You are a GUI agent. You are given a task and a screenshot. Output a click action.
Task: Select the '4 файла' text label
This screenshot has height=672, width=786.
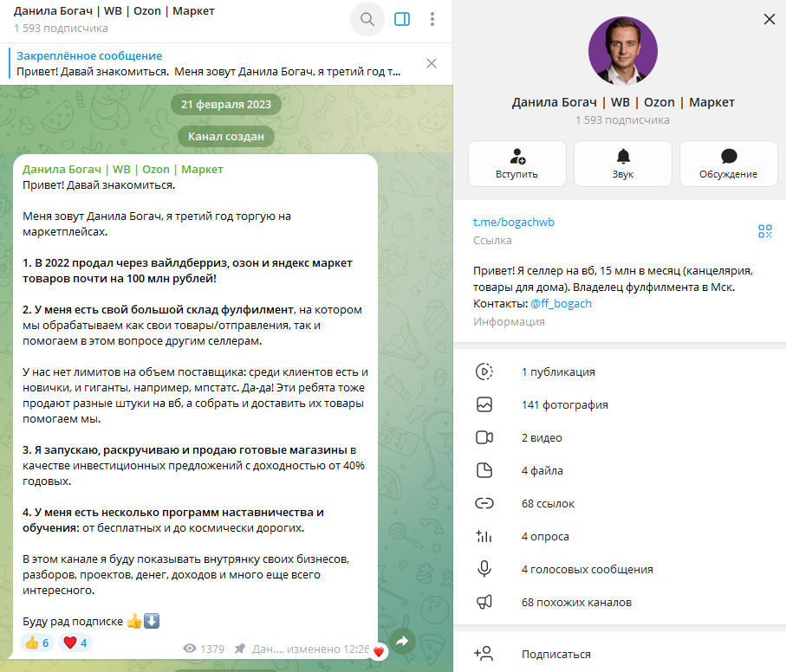542,471
